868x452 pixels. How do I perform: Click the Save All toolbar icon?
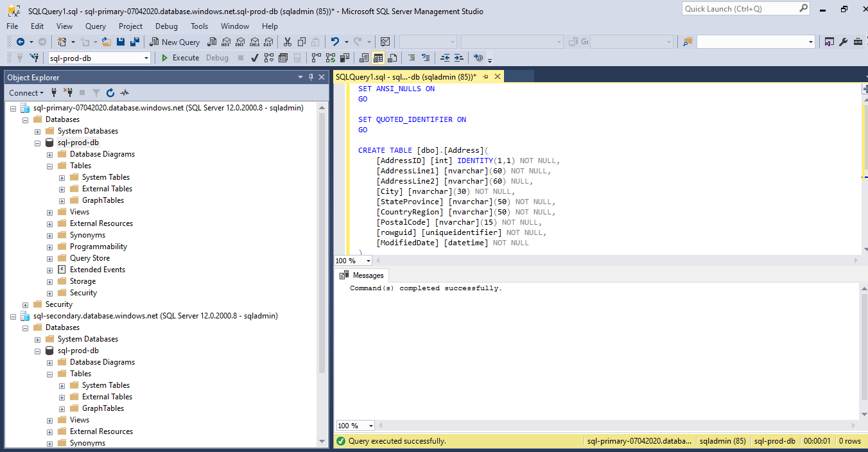pos(135,42)
